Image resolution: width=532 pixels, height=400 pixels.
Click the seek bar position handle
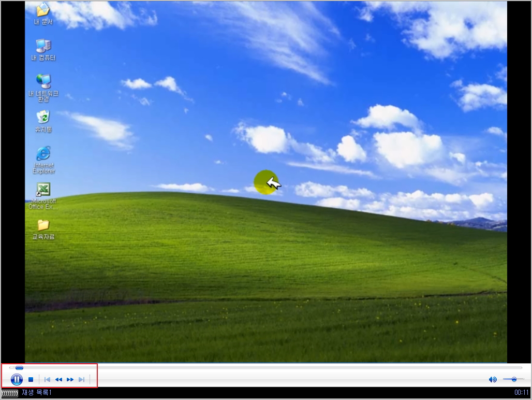point(19,368)
